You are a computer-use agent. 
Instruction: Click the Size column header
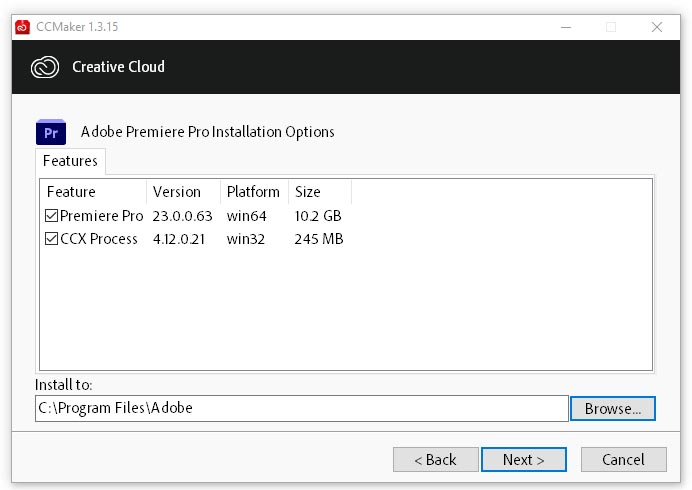[320, 192]
